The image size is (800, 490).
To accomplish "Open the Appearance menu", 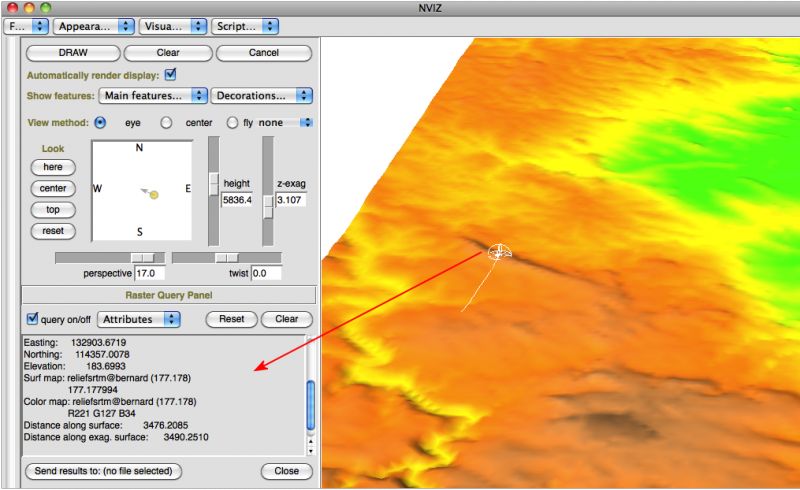I will click(x=93, y=25).
